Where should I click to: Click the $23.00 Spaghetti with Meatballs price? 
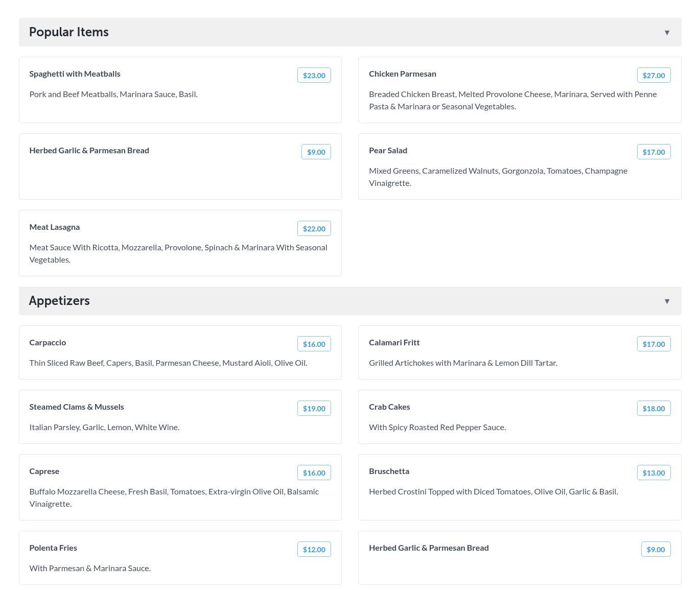click(x=314, y=76)
